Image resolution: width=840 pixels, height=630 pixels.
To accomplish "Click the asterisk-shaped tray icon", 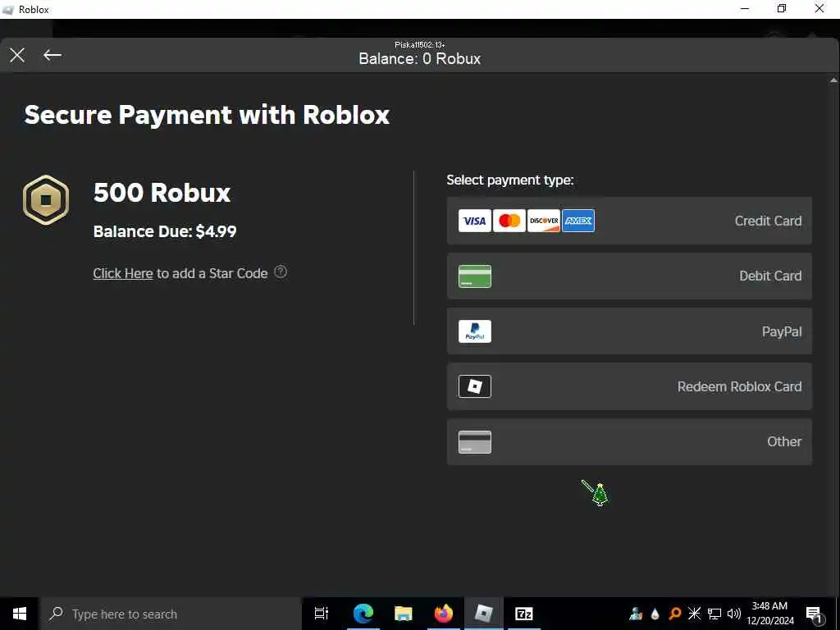I will (x=694, y=614).
